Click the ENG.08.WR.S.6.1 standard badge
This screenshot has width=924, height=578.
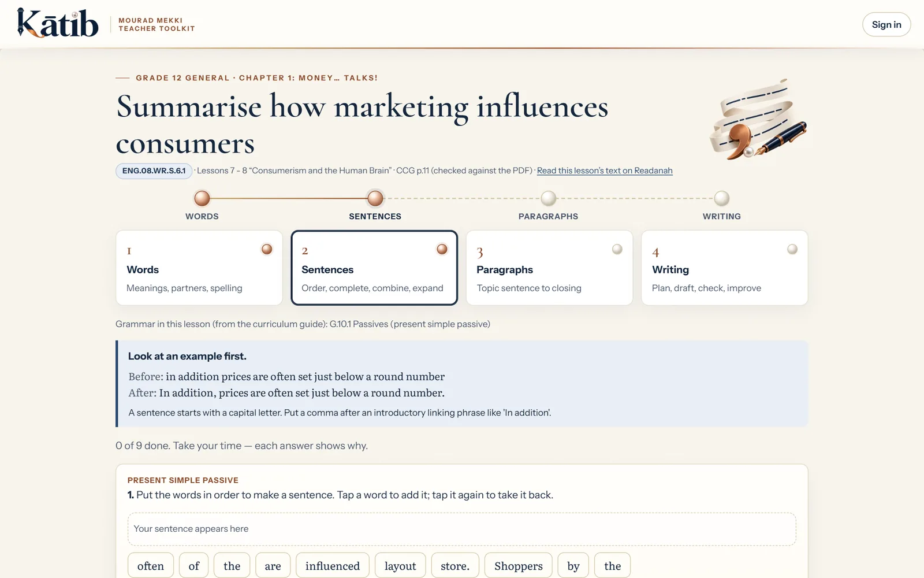[x=154, y=171]
